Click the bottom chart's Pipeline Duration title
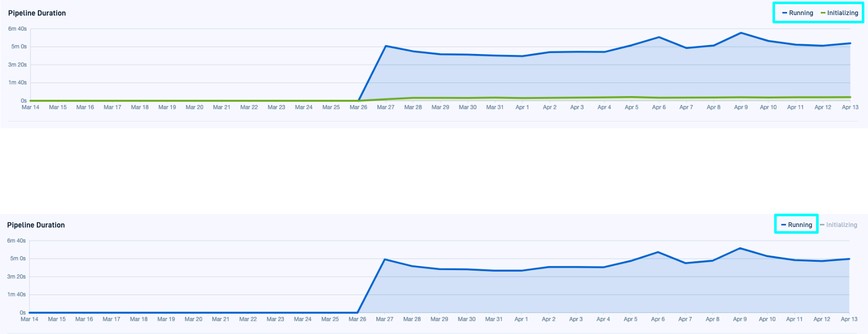This screenshot has height=334, width=868. [36, 225]
